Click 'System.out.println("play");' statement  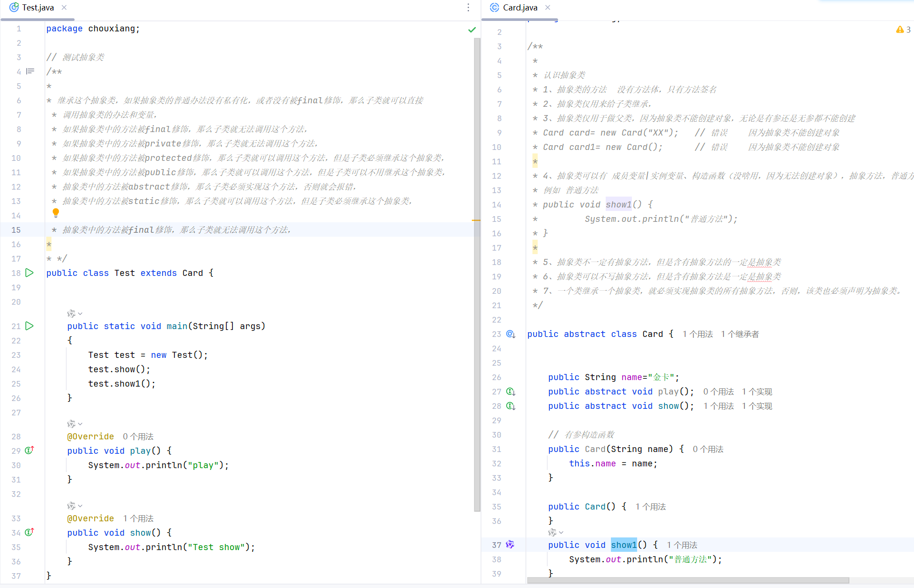tap(158, 465)
